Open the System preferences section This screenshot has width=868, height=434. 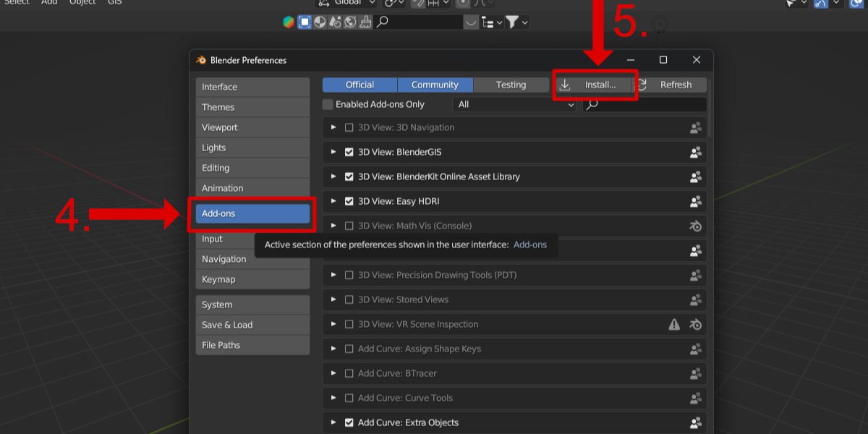click(252, 305)
